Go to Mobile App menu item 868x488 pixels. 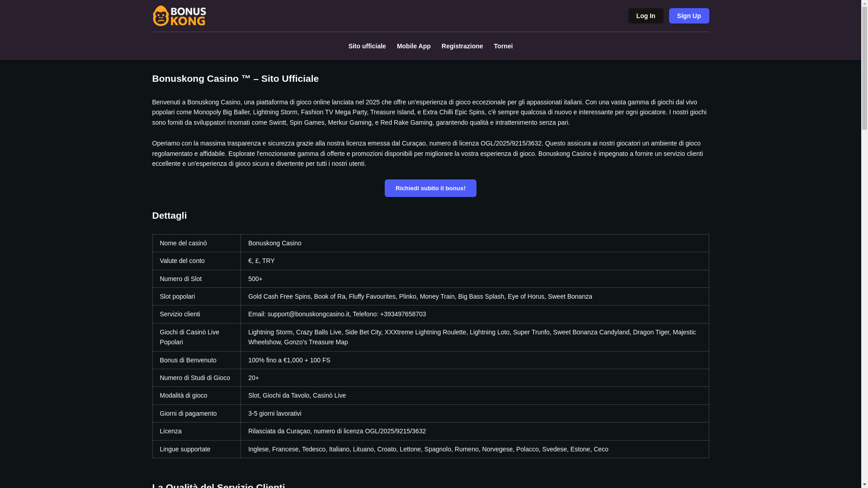point(413,46)
